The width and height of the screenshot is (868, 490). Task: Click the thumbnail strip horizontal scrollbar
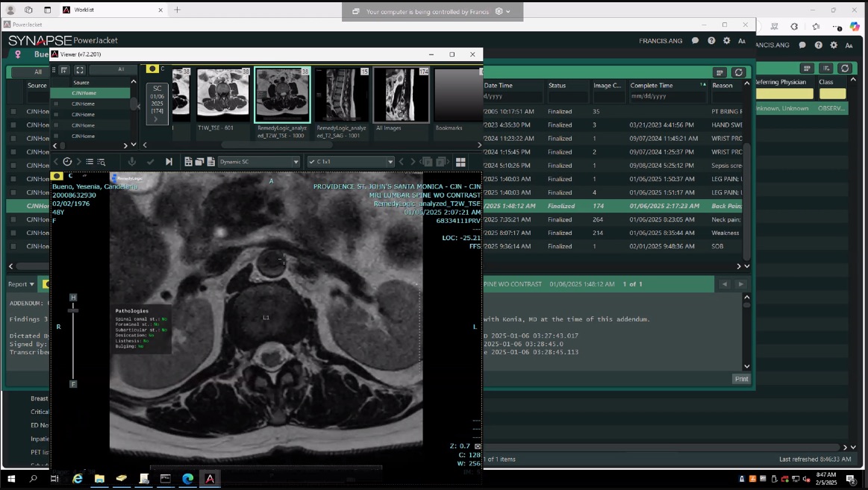(277, 145)
